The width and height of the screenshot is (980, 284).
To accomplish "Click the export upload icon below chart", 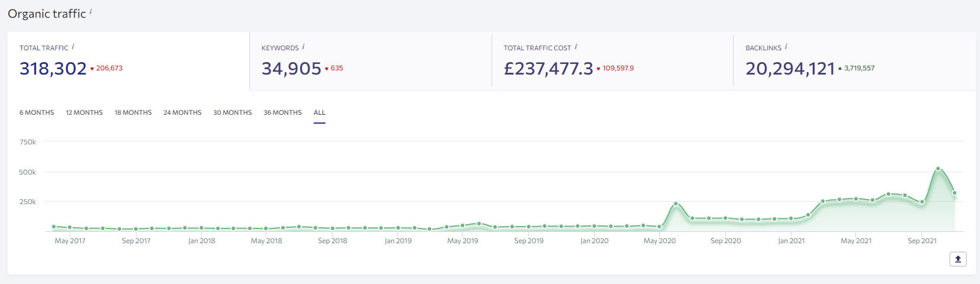I will (x=958, y=259).
